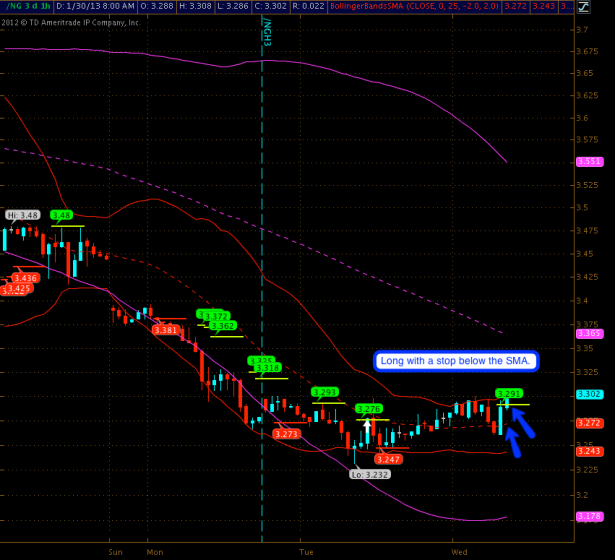Click the Wed label on time axis
Viewport: 615px width, 560px height.
pyautogui.click(x=459, y=551)
